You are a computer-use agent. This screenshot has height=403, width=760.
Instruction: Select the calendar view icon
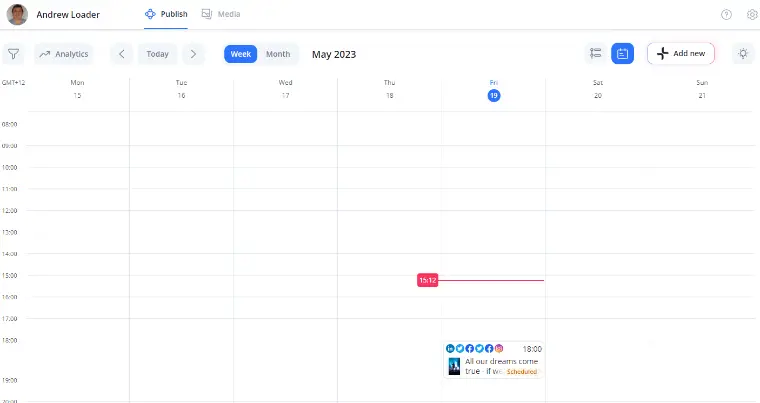622,54
